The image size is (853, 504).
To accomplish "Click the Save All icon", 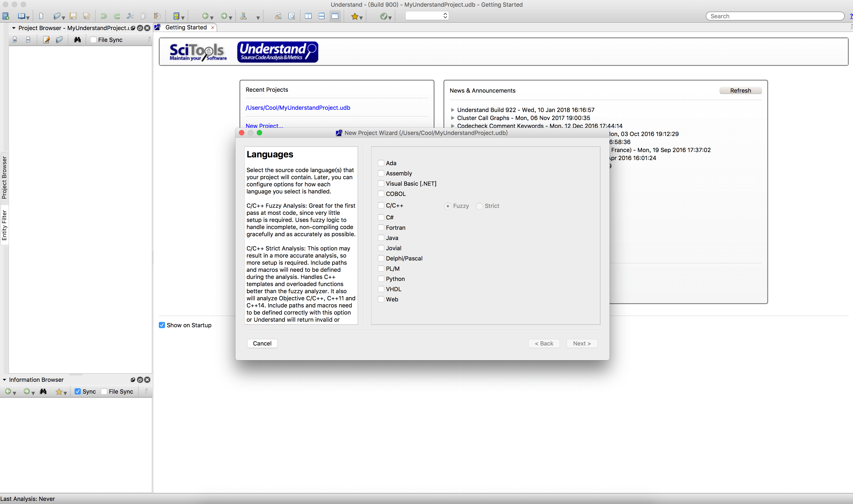I will click(87, 16).
